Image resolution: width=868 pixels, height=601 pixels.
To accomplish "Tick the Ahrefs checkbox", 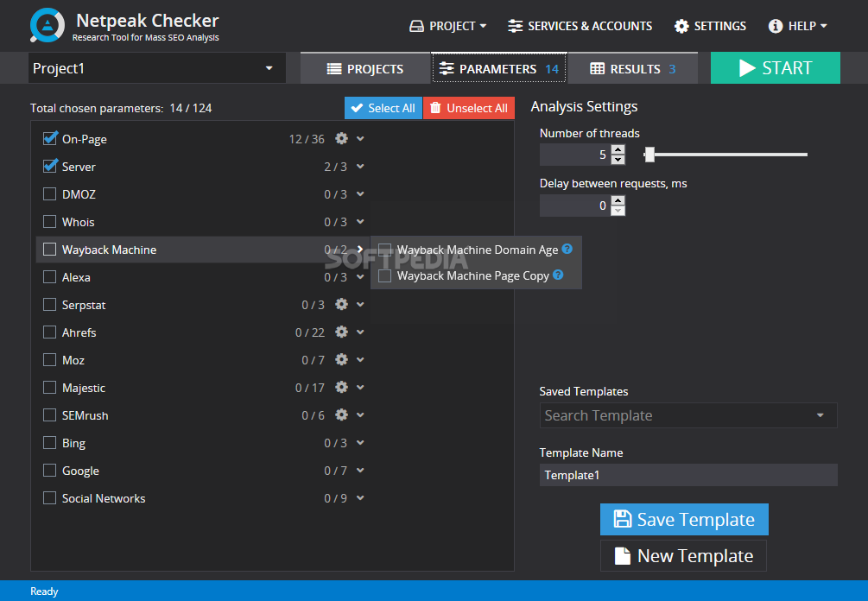I will point(50,332).
